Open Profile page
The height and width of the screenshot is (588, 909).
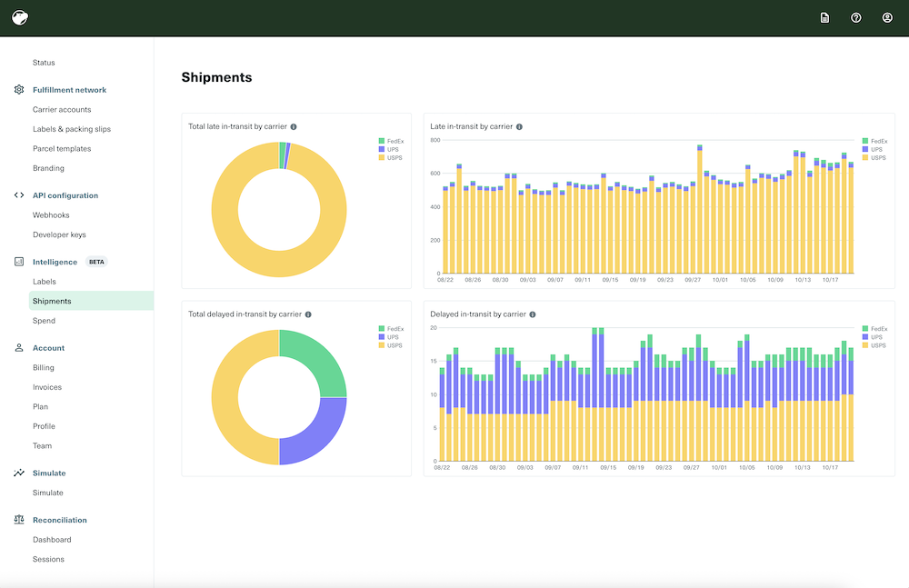point(44,426)
